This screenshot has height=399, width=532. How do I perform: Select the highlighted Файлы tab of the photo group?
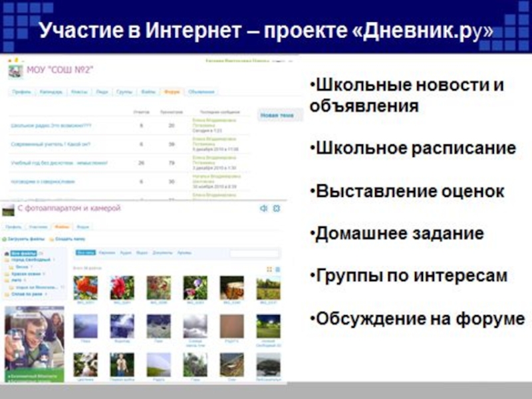pos(62,227)
